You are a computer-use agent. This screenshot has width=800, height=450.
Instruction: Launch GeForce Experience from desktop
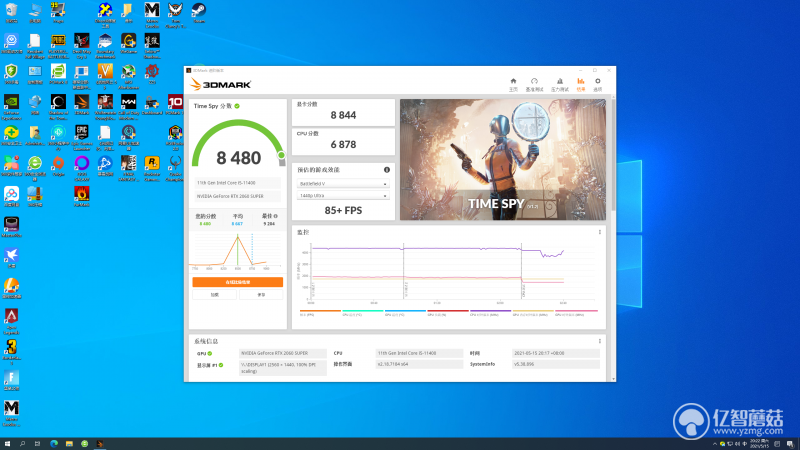coord(11,107)
